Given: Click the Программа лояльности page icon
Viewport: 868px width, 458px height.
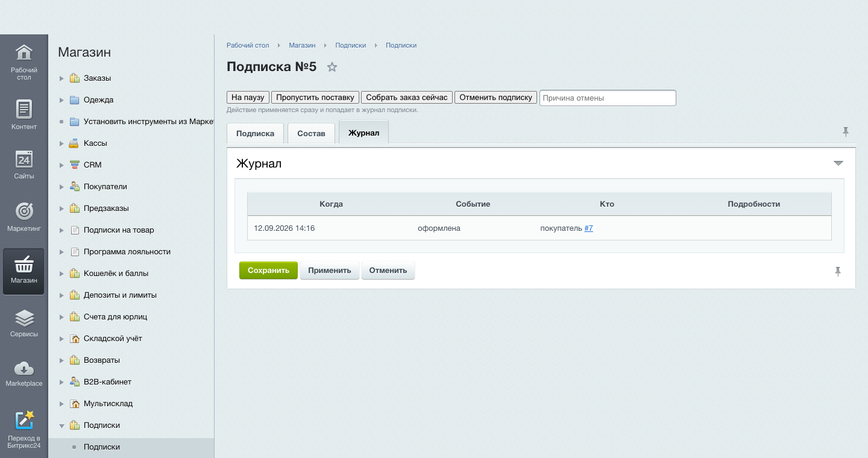Looking at the screenshot, I should pyautogui.click(x=74, y=252).
